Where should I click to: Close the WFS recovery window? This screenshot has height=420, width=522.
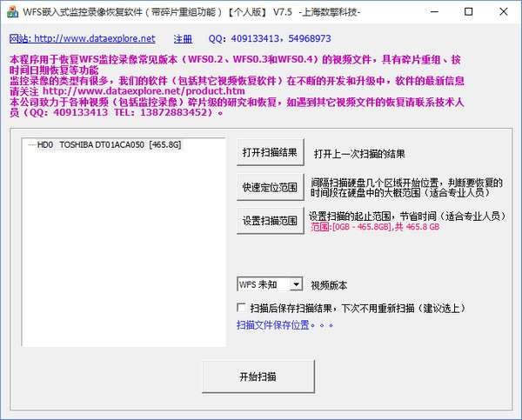pos(504,12)
